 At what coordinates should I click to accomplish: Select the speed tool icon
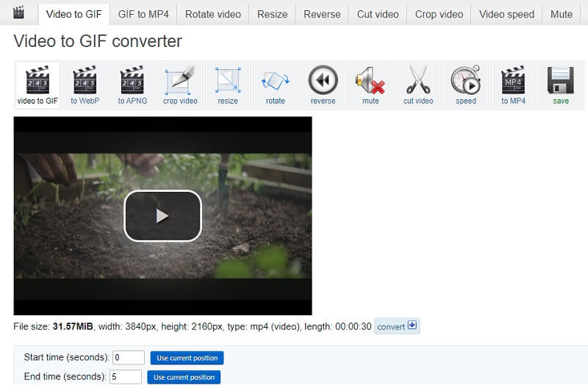[466, 85]
